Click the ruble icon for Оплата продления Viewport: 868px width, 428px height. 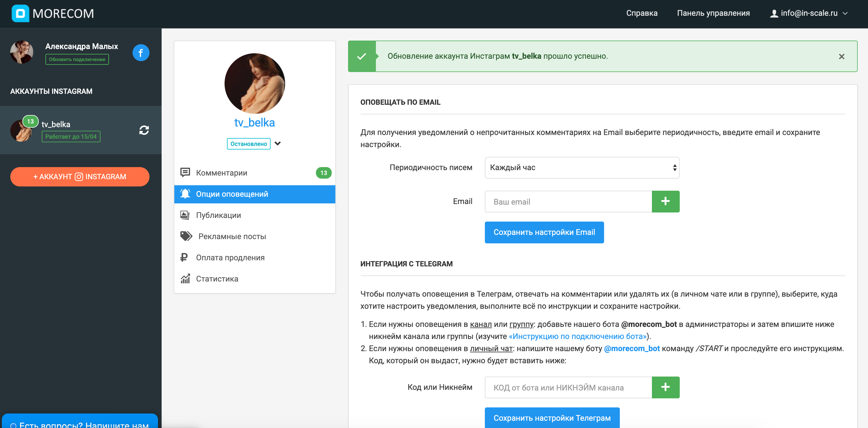[184, 258]
